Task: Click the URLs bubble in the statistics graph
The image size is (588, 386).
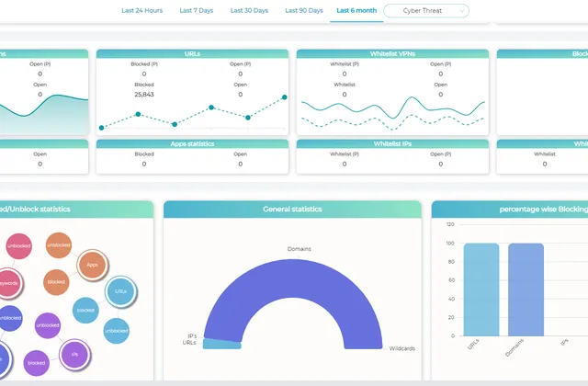Action: point(120,291)
